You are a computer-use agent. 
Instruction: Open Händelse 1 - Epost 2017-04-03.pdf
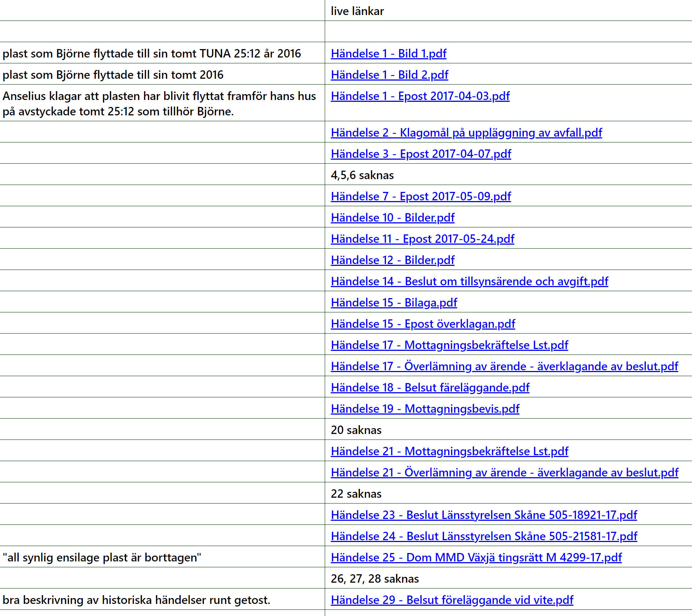click(x=420, y=96)
